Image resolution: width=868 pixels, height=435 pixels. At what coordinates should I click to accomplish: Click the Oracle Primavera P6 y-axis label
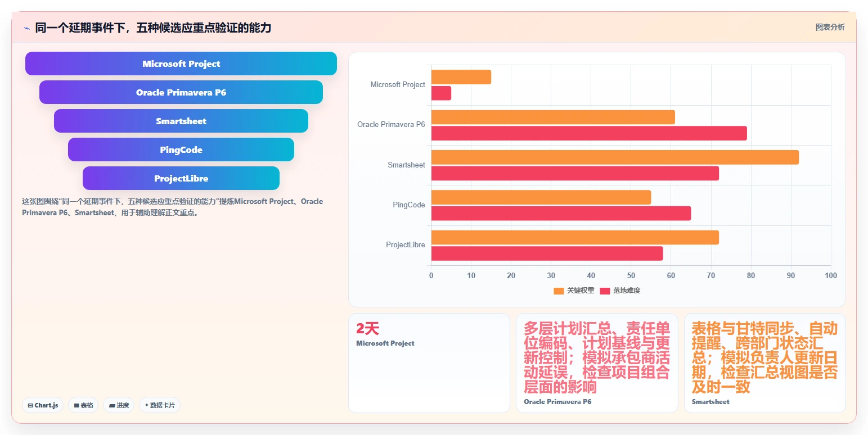[391, 124]
